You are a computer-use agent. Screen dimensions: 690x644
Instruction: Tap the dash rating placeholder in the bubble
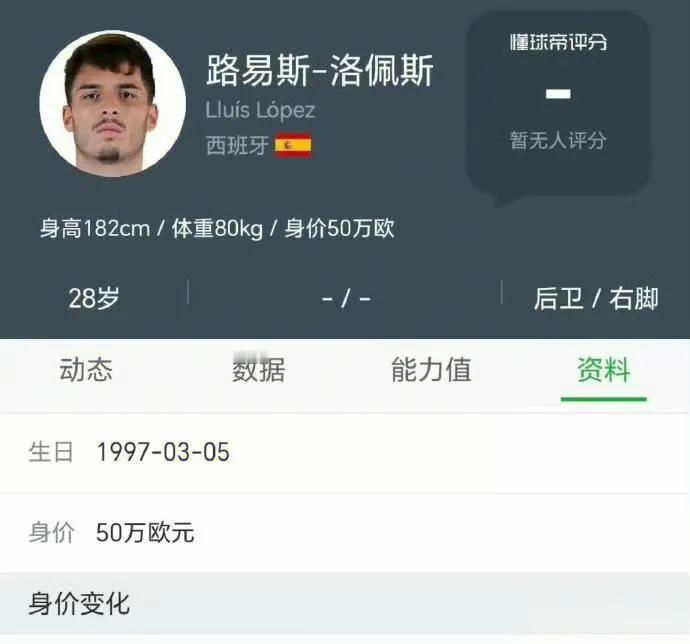pos(558,94)
